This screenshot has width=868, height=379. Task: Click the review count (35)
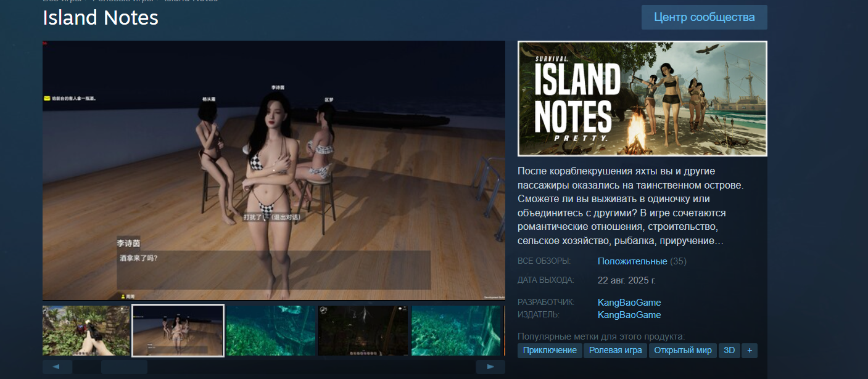678,261
